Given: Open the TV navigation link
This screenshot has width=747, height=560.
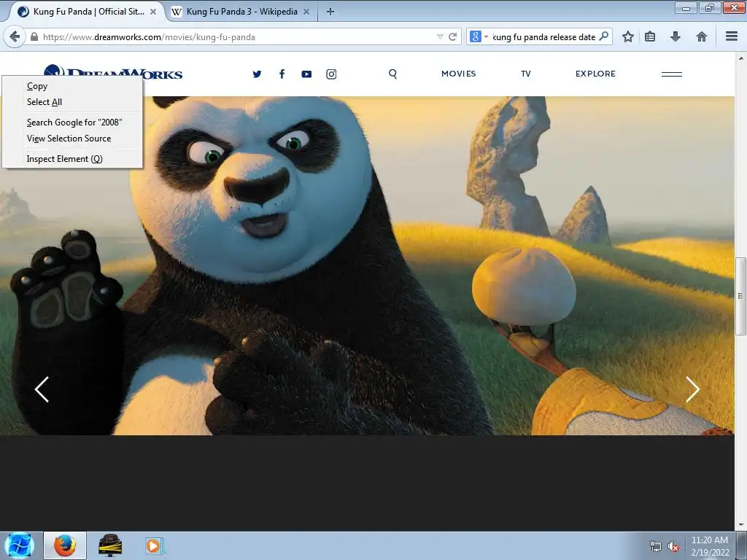Looking at the screenshot, I should [x=525, y=74].
